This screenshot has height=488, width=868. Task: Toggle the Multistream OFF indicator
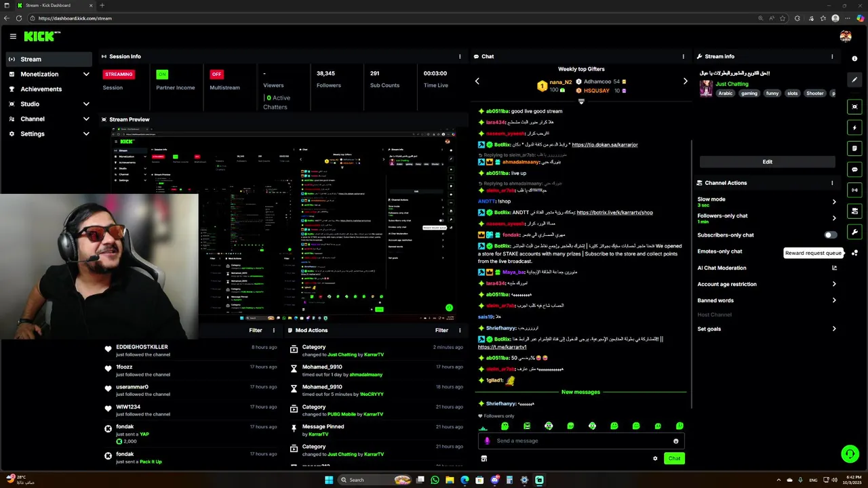coord(216,74)
